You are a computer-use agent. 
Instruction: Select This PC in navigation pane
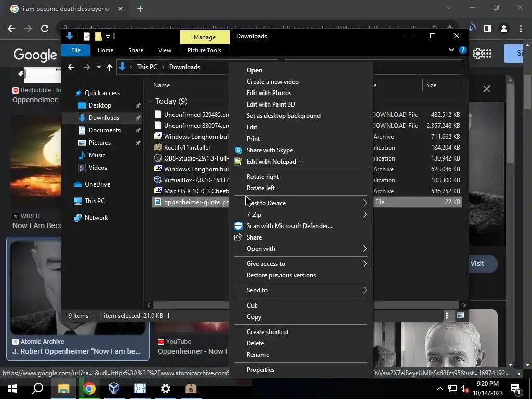[95, 201]
